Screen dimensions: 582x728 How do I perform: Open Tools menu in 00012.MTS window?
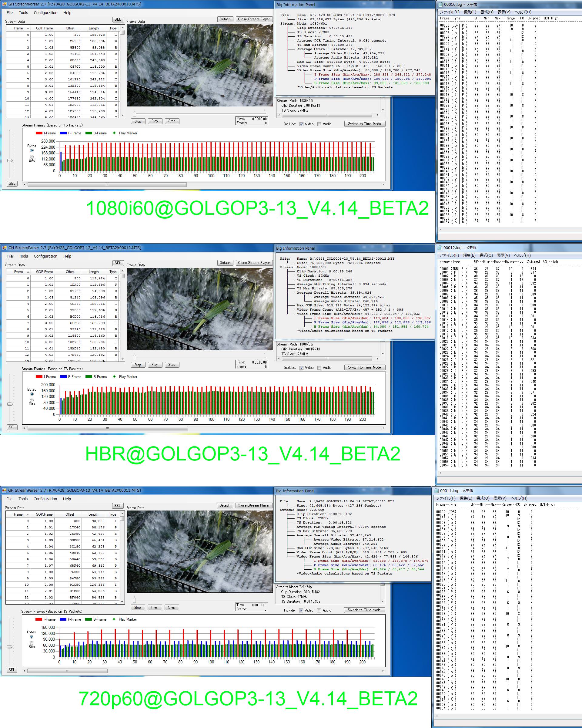click(23, 256)
